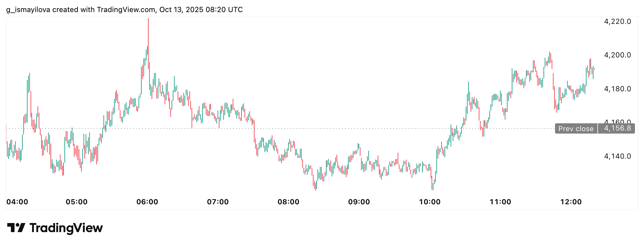Select the 12:00 time axis label
Image resolution: width=644 pixels, height=246 pixels.
point(571,202)
